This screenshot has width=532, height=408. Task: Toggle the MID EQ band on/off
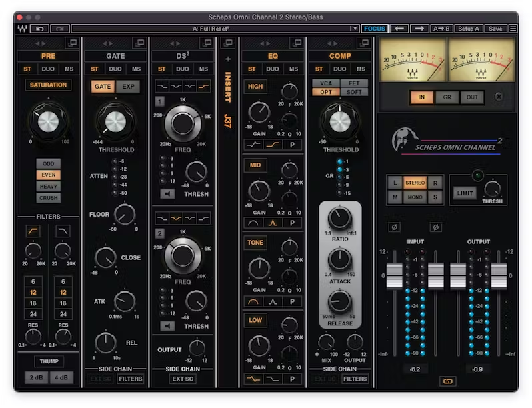tap(255, 165)
